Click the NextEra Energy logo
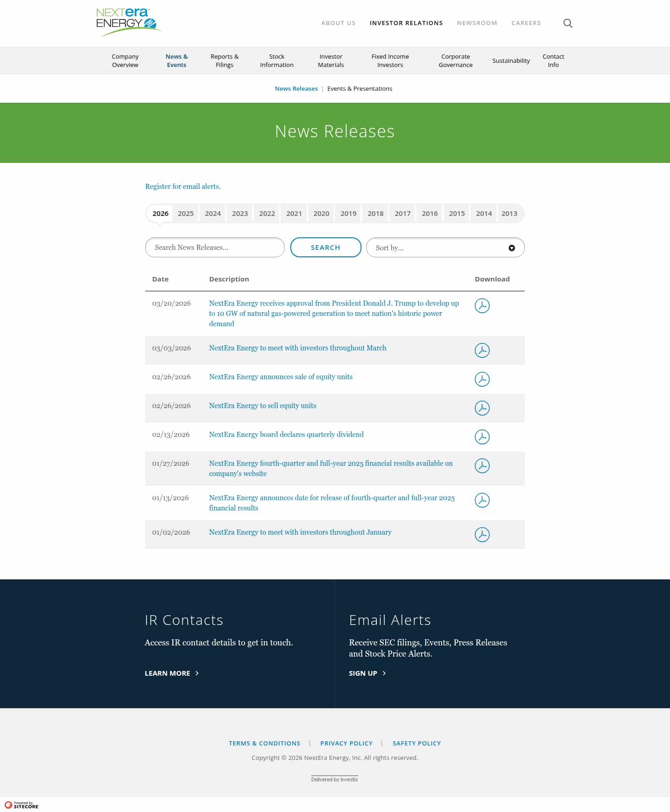This screenshot has height=812, width=670. 129,22
